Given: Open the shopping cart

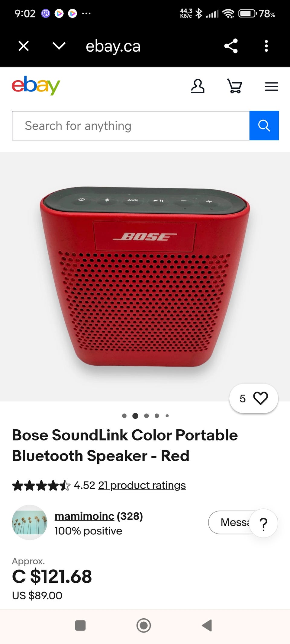Looking at the screenshot, I should pos(235,86).
